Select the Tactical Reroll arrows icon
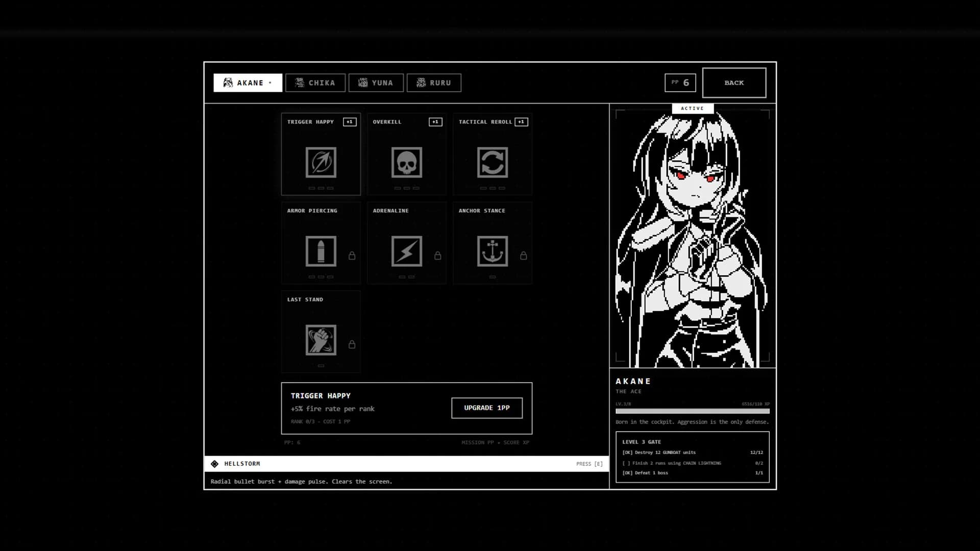Viewport: 980px width, 551px height. pyautogui.click(x=492, y=162)
